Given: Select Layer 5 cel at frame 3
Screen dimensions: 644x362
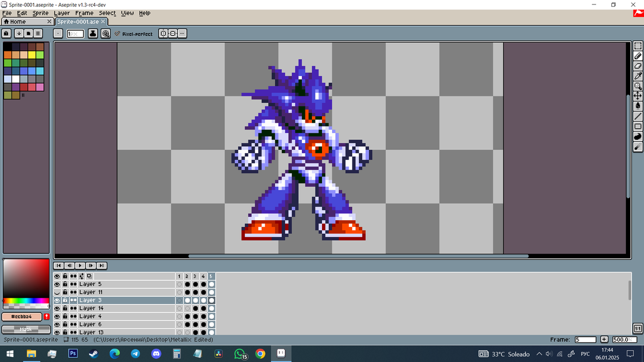Looking at the screenshot, I should [195, 284].
